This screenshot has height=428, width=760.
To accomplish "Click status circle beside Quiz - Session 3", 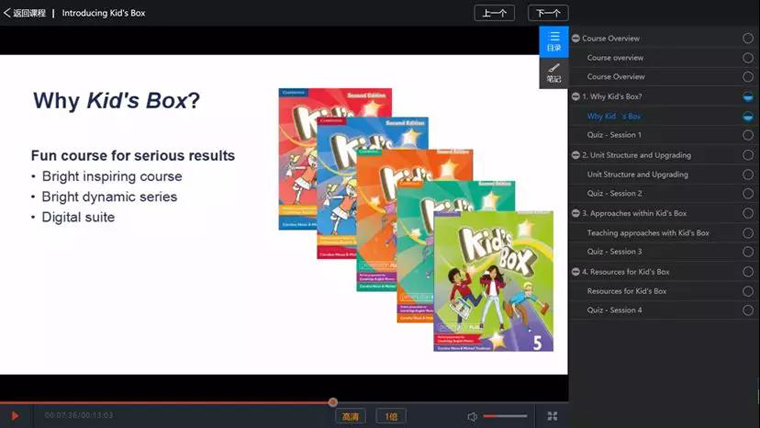I will pyautogui.click(x=748, y=252).
